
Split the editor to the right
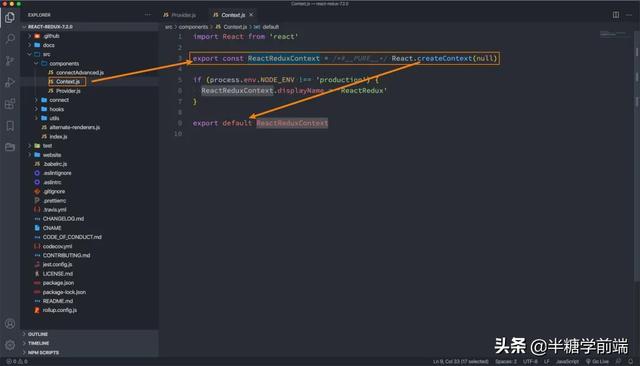click(616, 15)
